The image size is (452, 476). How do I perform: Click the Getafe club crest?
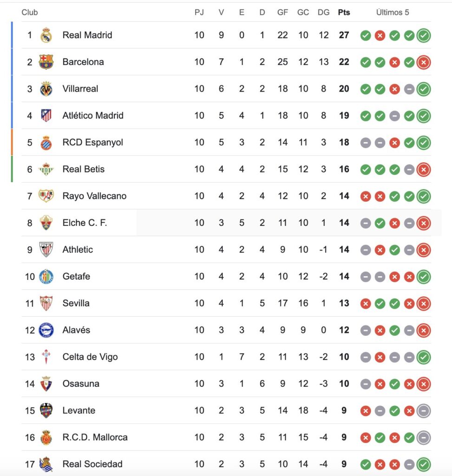(x=46, y=277)
